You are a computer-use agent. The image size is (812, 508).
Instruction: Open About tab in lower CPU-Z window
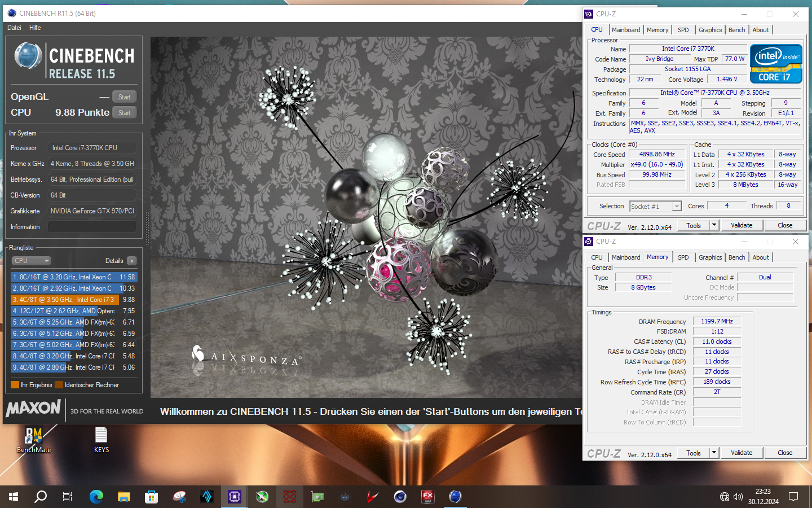coord(761,257)
